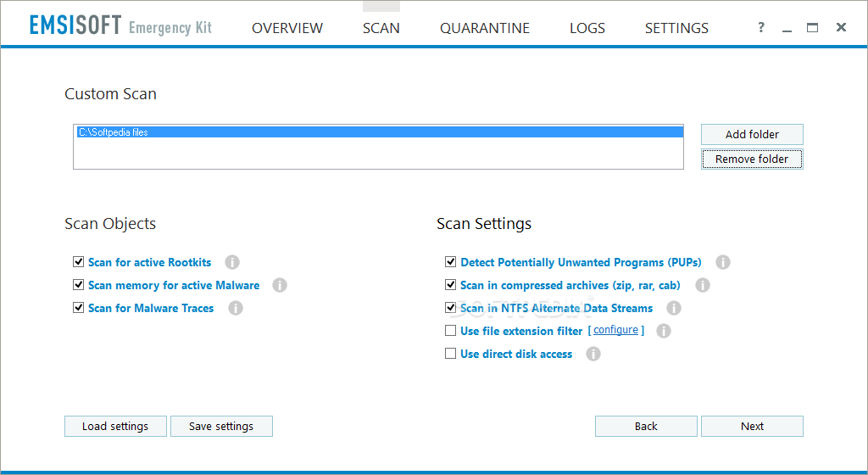This screenshot has height=475, width=868.
Task: Go Back to previous step
Action: coord(646,427)
